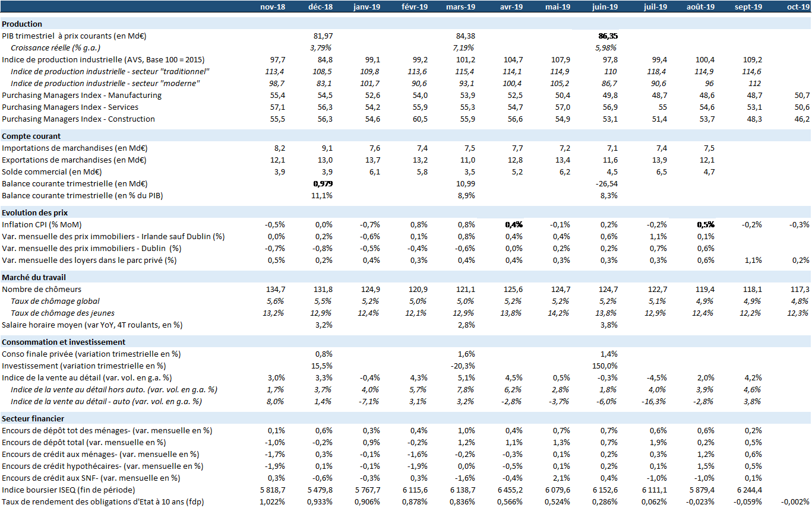Select the Encours de dépôt total label
Viewport: 812px width, 508px height.
click(84, 442)
